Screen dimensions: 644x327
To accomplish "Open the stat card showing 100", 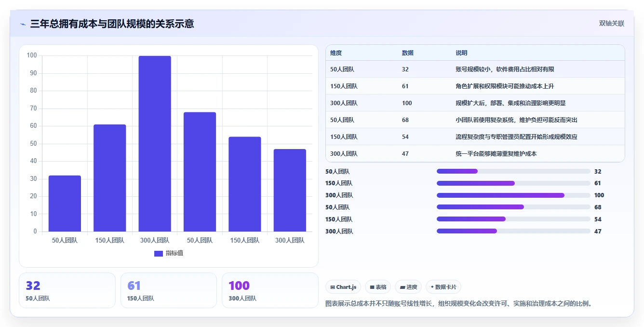I will tap(270, 290).
